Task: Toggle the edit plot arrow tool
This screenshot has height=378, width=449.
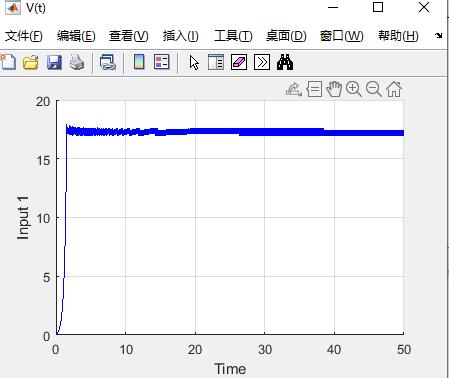Action: (194, 62)
